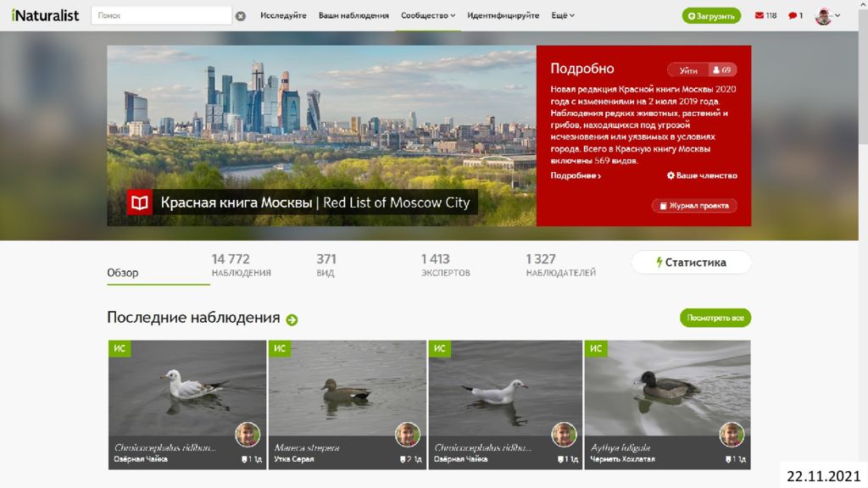Click the Утка Серая common name
This screenshot has height=488, width=868.
pos(294,459)
